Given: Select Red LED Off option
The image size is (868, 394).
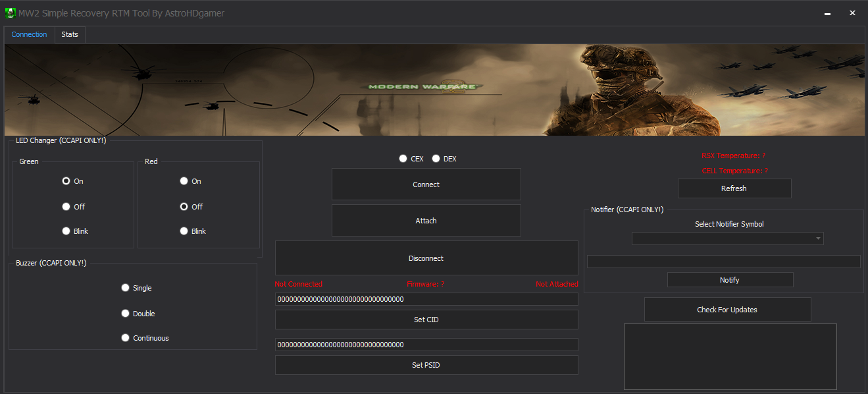Looking at the screenshot, I should coord(191,207).
